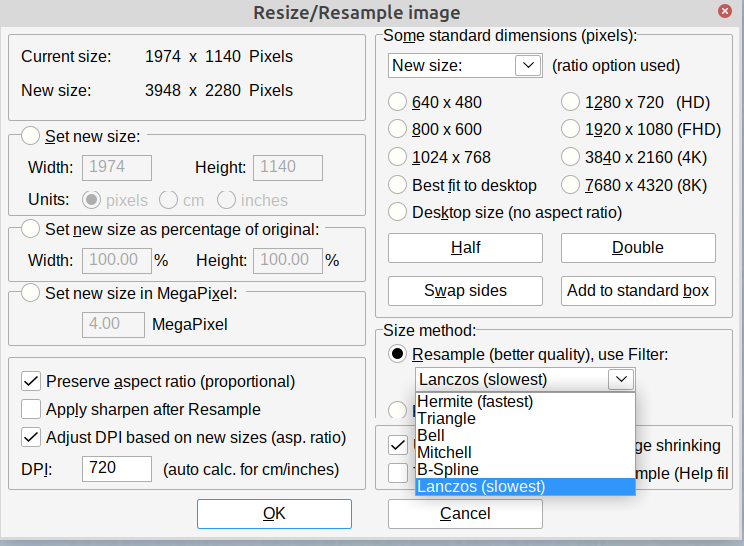Select 'Set new size in MegaPixel' option
This screenshot has height=546, width=744.
pos(31,293)
